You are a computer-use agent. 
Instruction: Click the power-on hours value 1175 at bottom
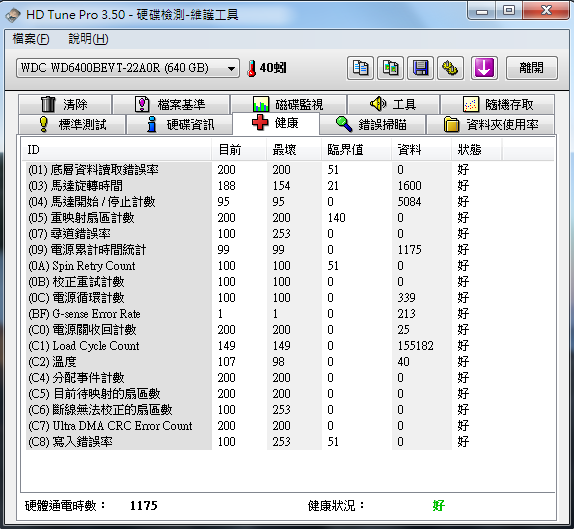[x=144, y=506]
